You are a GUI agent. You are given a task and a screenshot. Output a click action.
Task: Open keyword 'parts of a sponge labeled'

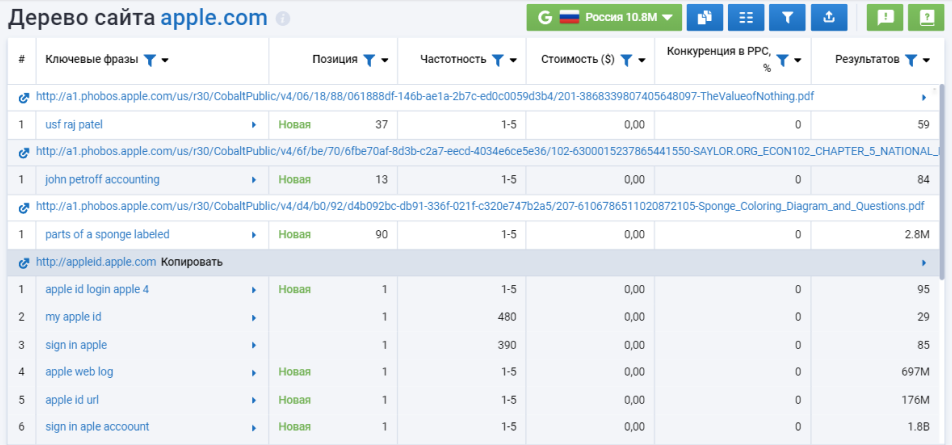click(107, 234)
